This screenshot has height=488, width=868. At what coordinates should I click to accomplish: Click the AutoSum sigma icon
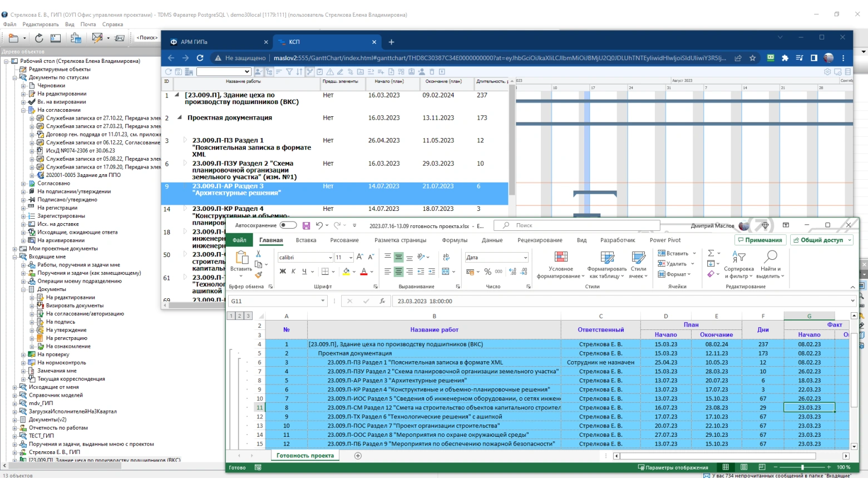pos(711,253)
